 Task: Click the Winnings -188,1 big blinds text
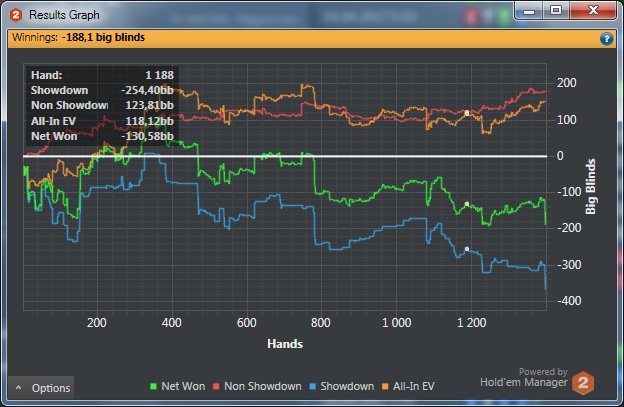(x=78, y=37)
